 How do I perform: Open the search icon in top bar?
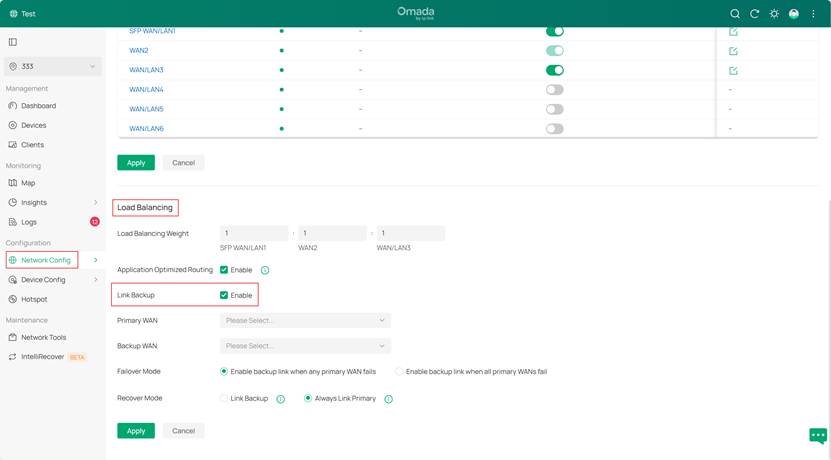(735, 14)
